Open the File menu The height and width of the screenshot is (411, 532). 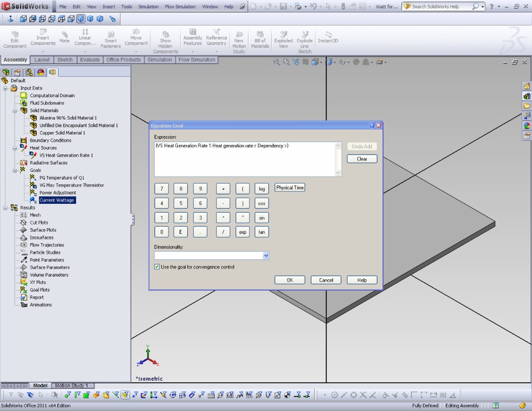[x=63, y=7]
